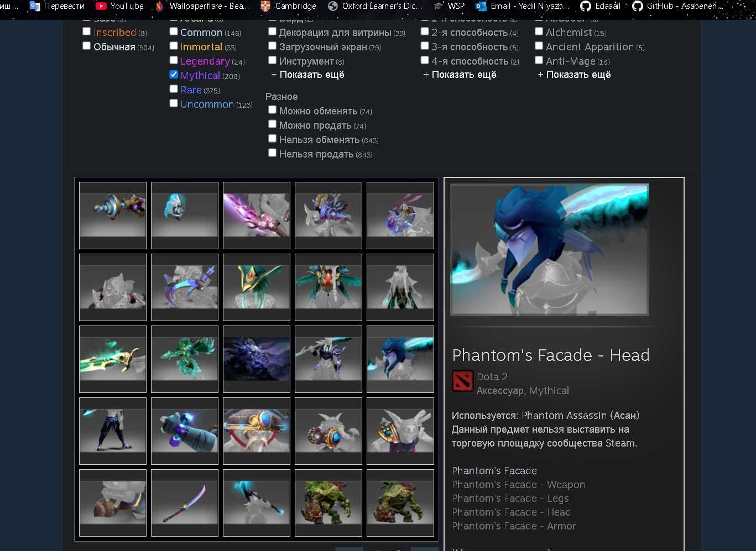756x551 pixels.
Task: Check the Можно обменять filter
Action: [x=272, y=110]
